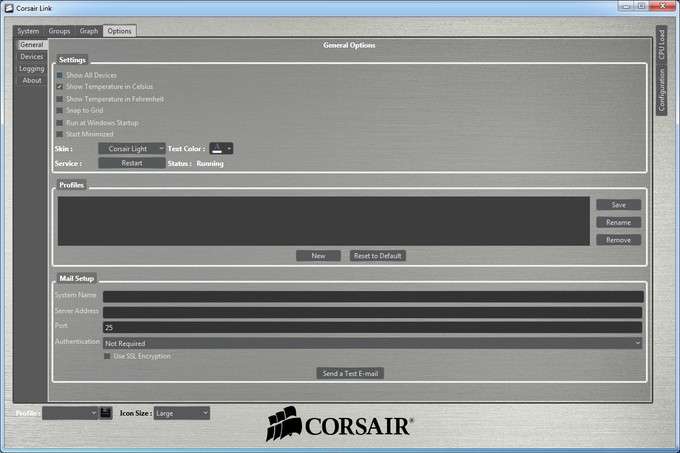Select the Options tab

point(119,31)
